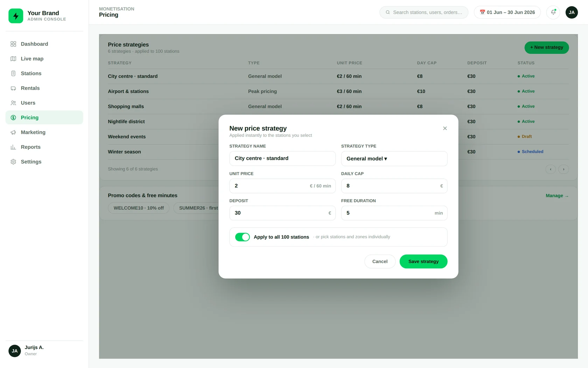Open the Dashboard menu item
This screenshot has height=368, width=588.
coord(44,44)
